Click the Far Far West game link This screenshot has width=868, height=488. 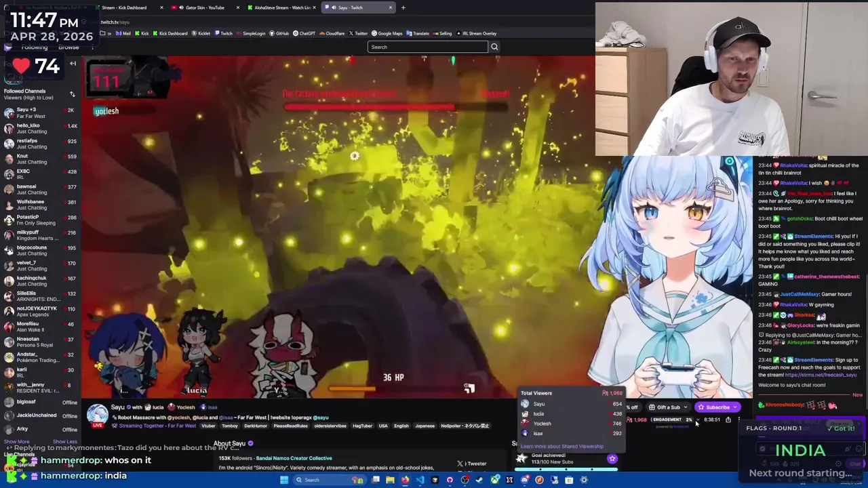[x=181, y=426]
